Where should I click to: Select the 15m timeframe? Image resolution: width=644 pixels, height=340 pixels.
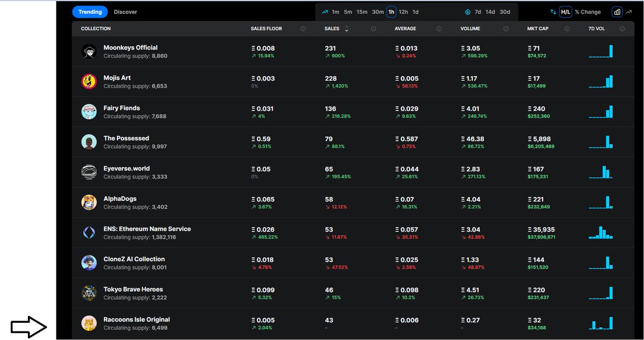[362, 12]
